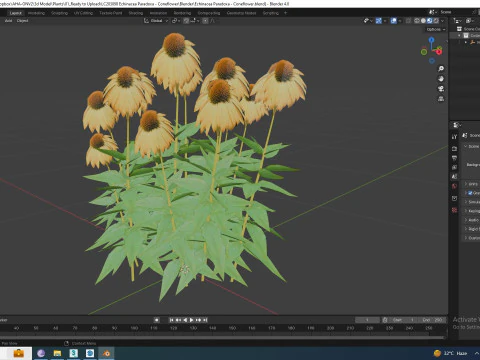Image resolution: width=480 pixels, height=360 pixels.
Task: Switch to the Shading workspace tab
Action: click(x=136, y=13)
